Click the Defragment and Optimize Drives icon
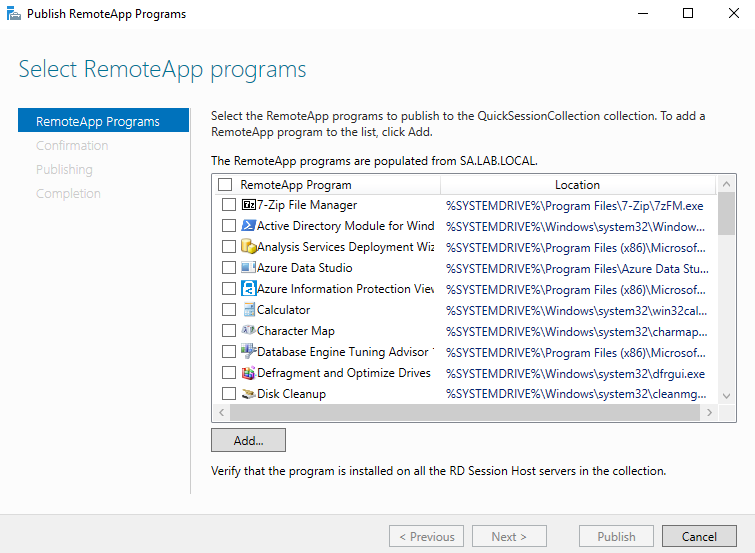The image size is (755, 553). 248,373
